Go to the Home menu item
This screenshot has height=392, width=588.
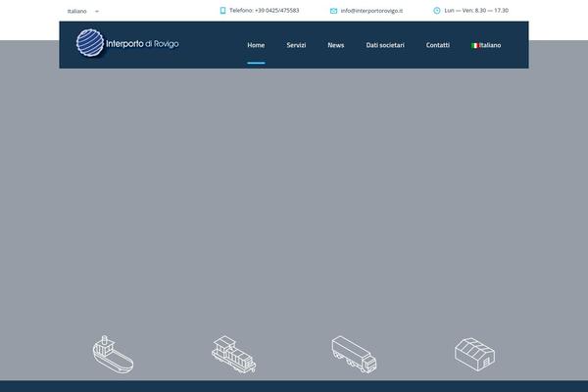[x=256, y=45]
